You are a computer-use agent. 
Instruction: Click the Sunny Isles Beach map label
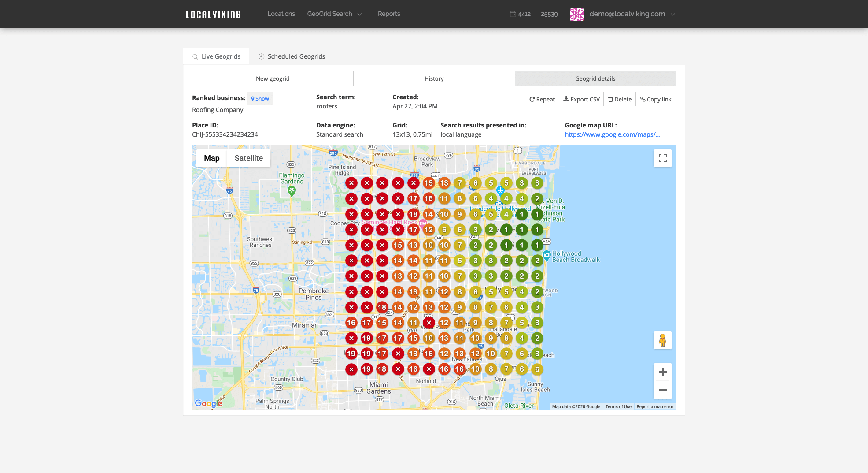pos(535,387)
